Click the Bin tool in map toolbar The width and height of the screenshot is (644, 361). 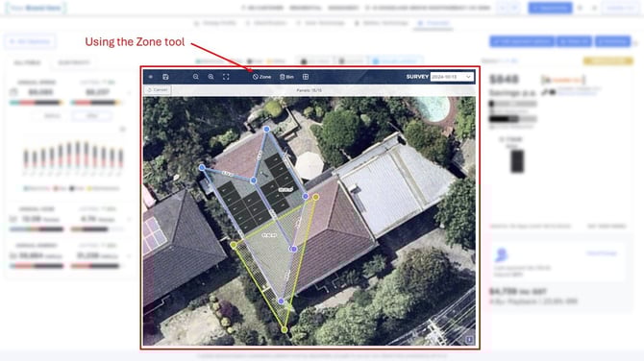(x=286, y=77)
